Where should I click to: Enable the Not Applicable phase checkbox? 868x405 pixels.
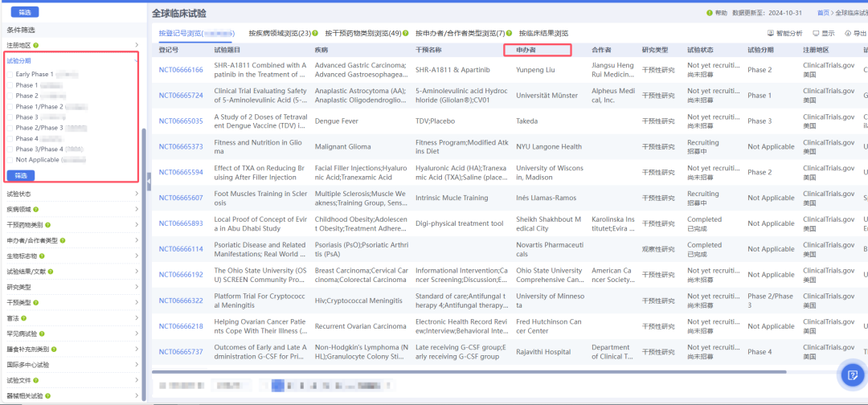pyautogui.click(x=10, y=160)
